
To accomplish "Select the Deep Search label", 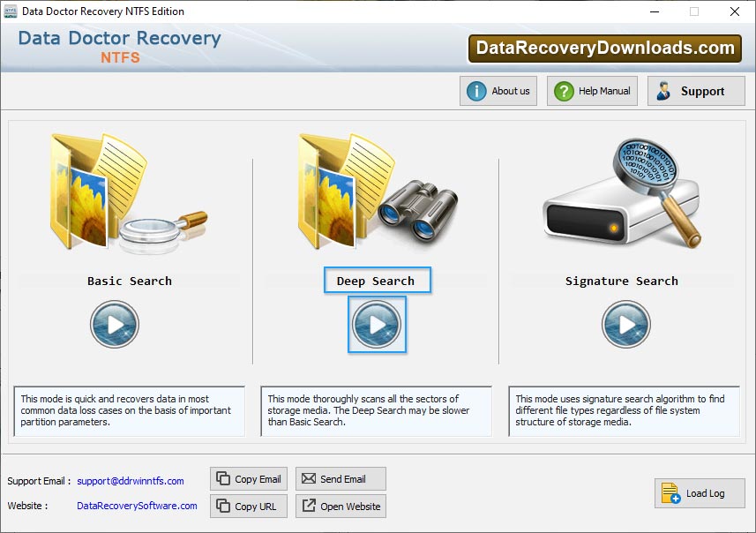I will point(376,282).
